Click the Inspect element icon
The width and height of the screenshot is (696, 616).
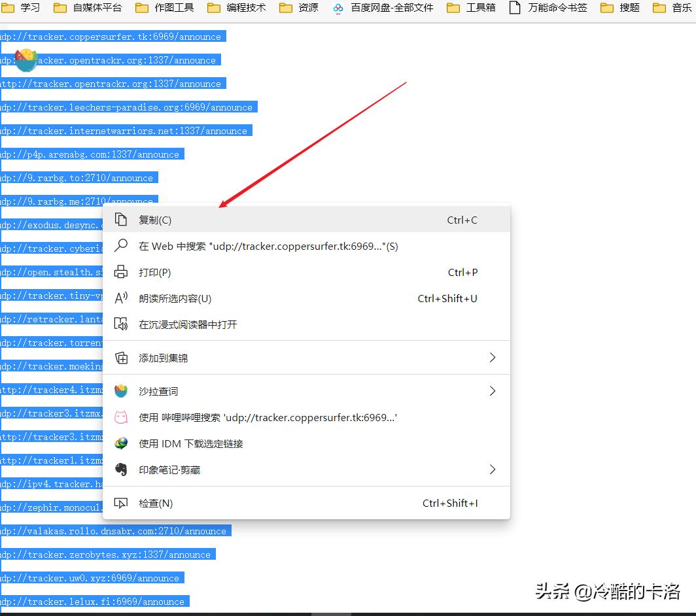click(x=121, y=504)
